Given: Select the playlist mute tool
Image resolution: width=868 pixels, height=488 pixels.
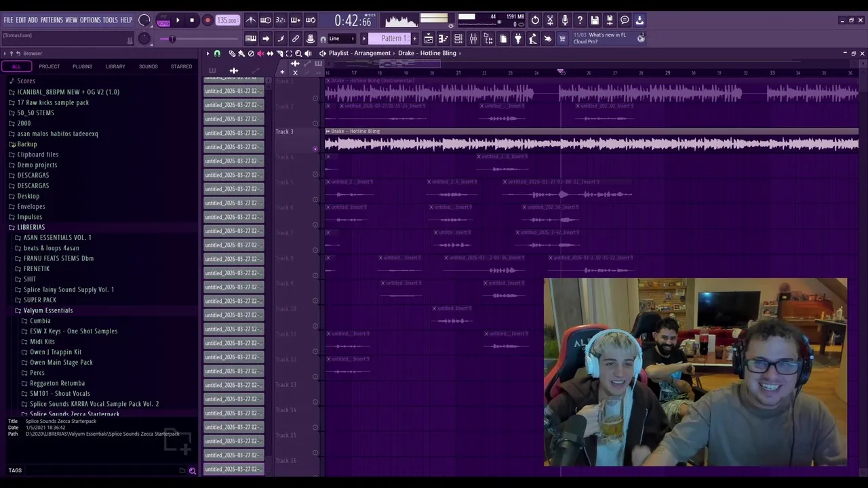Looking at the screenshot, I should click(x=260, y=54).
